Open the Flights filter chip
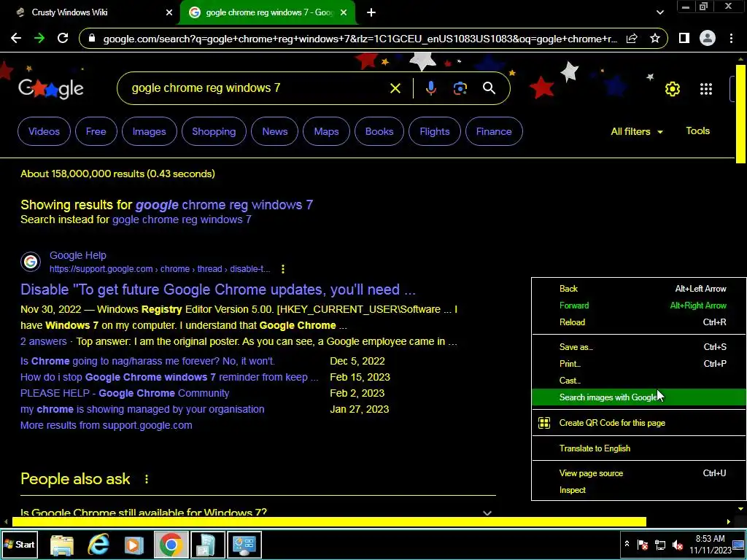 click(x=435, y=131)
